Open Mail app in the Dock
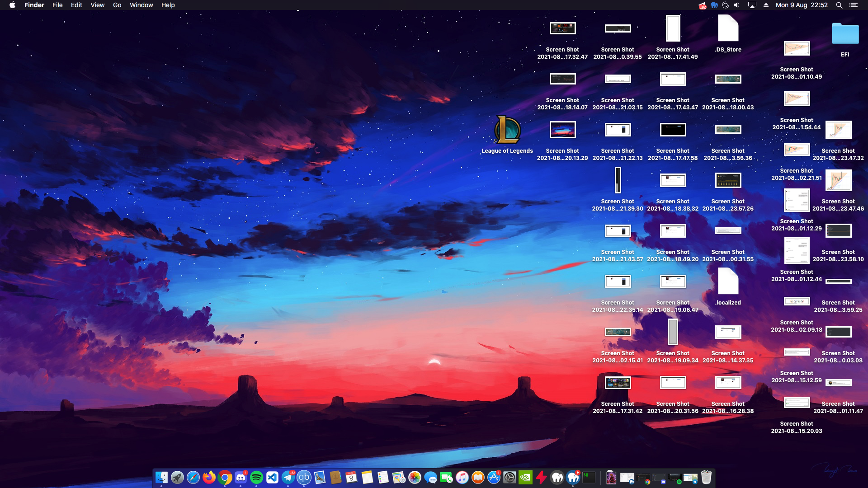The height and width of the screenshot is (488, 868). coord(320,477)
